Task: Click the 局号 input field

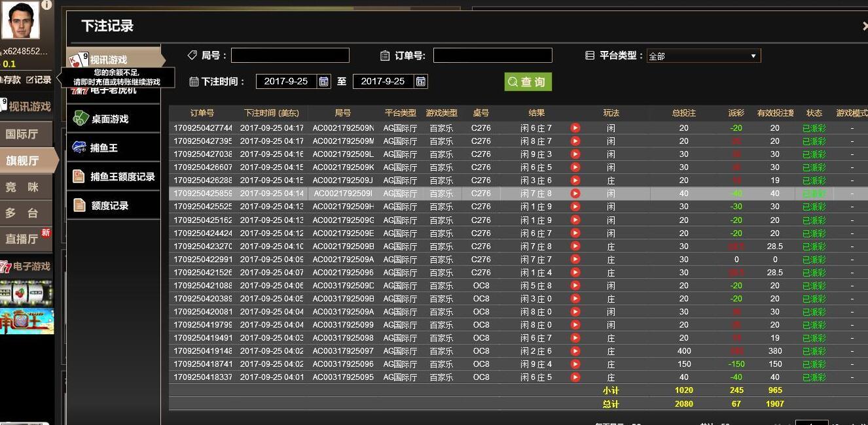Action: coord(290,56)
